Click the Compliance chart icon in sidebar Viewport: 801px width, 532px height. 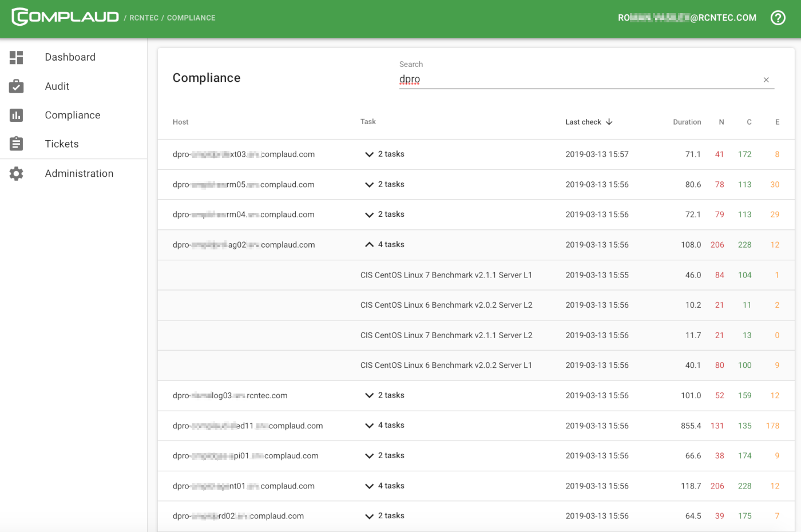coord(17,116)
